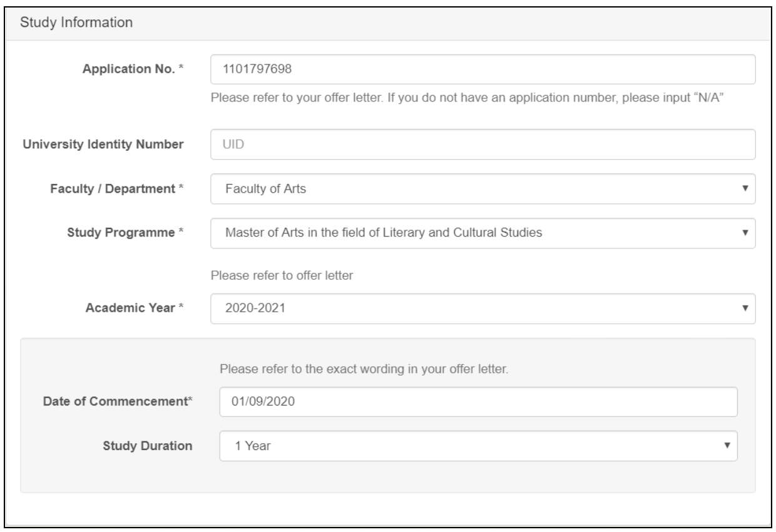Viewport: 776px width, 532px height.
Task: Click the arrow icon on Faculty of Arts selector
Action: click(x=745, y=189)
